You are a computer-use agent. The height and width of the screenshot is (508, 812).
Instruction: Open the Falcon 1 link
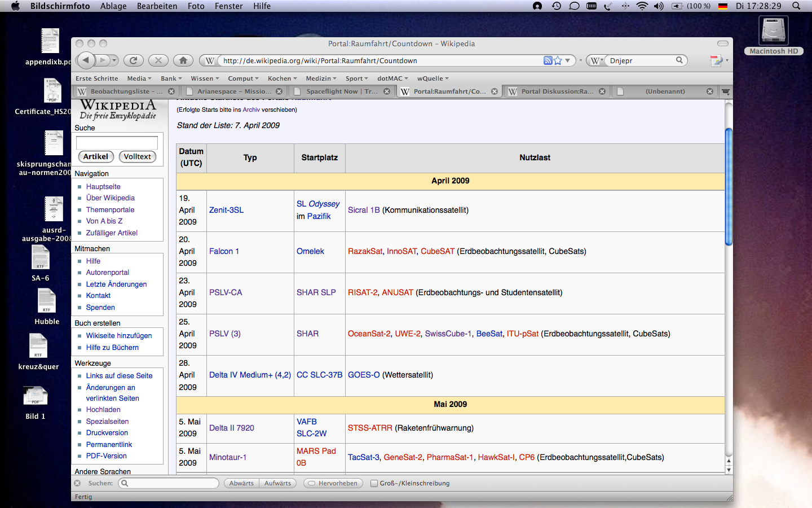click(224, 251)
